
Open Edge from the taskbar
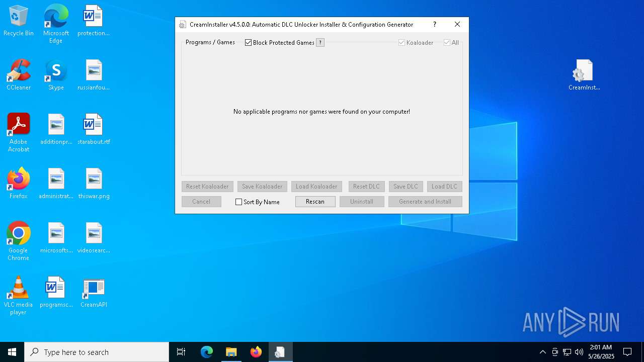click(x=207, y=352)
